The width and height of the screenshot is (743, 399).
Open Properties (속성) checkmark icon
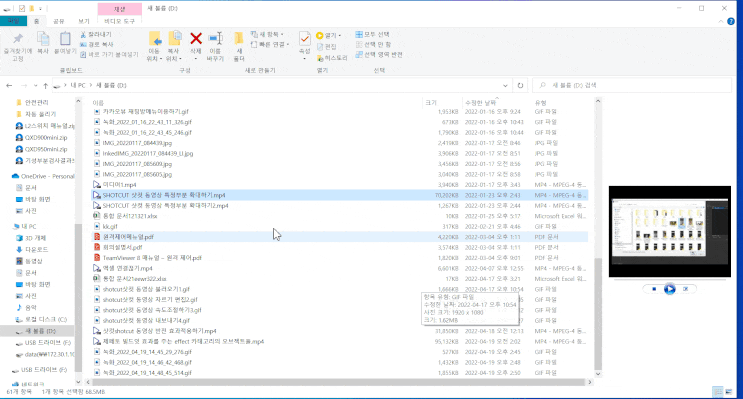[x=305, y=38]
